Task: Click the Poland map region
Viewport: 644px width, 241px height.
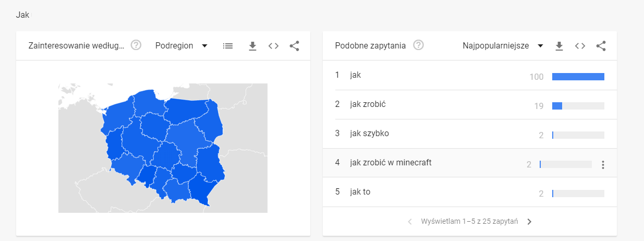Action: click(163, 147)
